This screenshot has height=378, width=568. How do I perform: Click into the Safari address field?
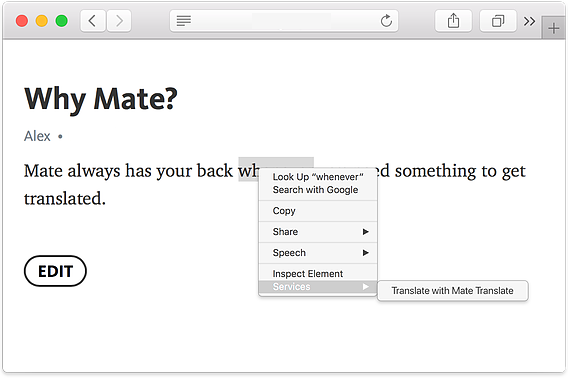[x=284, y=21]
